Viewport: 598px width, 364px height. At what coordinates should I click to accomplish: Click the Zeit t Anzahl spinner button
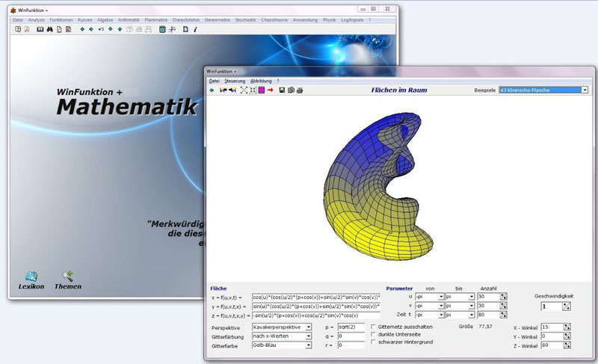tap(503, 315)
